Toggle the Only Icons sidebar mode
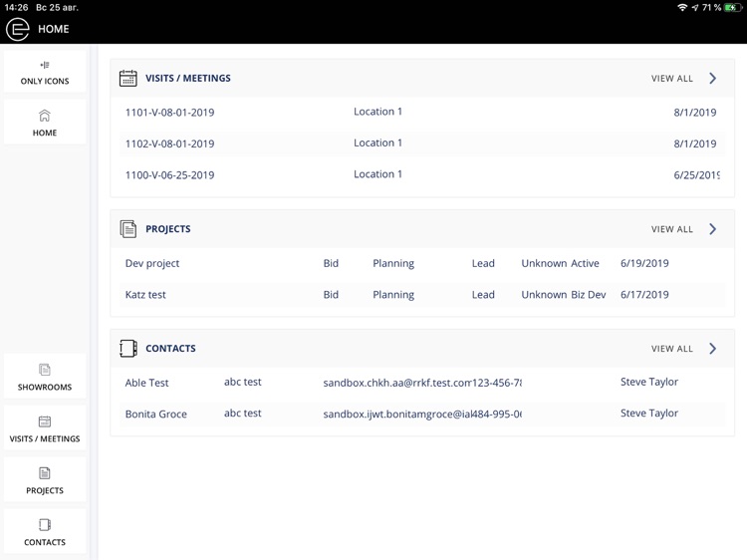The height and width of the screenshot is (560, 747). [x=45, y=72]
